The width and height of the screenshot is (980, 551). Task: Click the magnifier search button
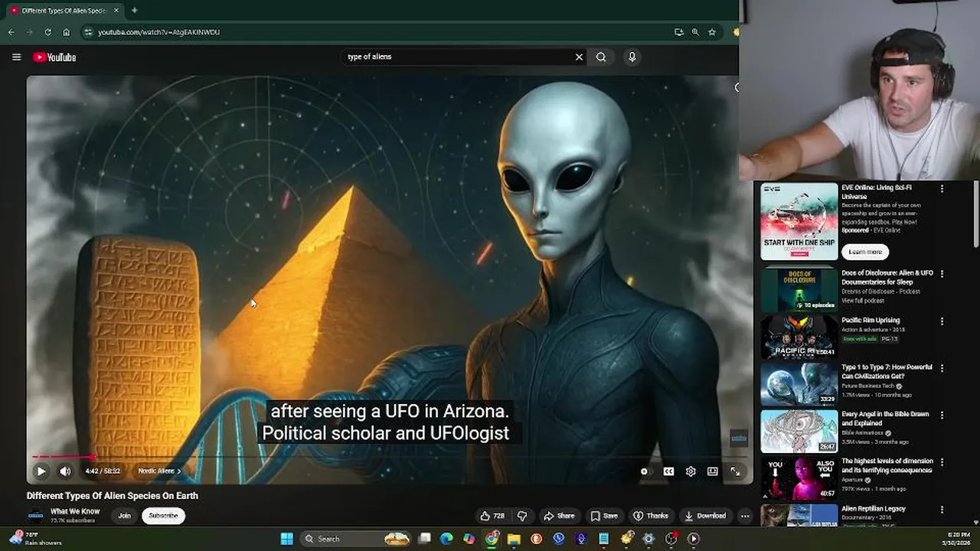(x=601, y=57)
